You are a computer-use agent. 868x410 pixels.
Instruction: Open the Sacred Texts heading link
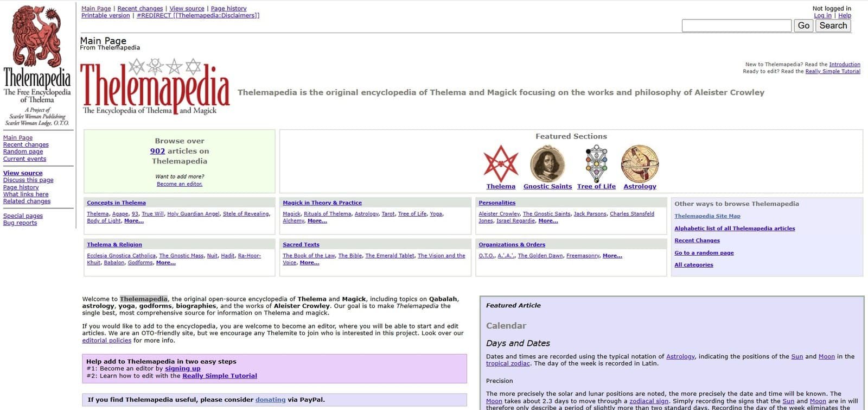(x=301, y=245)
